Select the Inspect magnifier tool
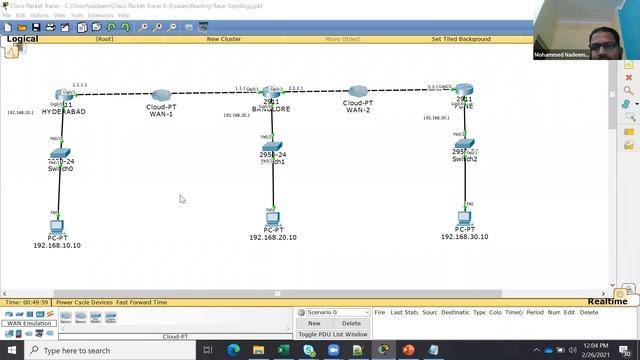This screenshot has width=640, height=360. point(628,90)
